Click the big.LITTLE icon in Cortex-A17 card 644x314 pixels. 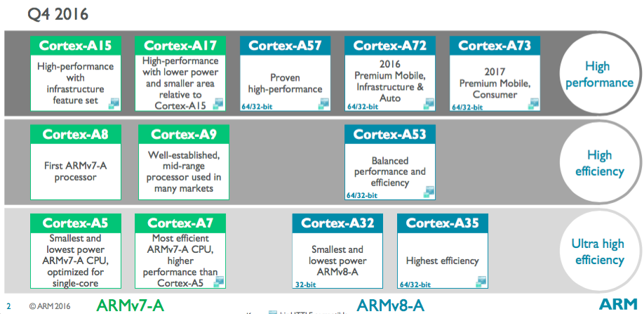coord(218,103)
